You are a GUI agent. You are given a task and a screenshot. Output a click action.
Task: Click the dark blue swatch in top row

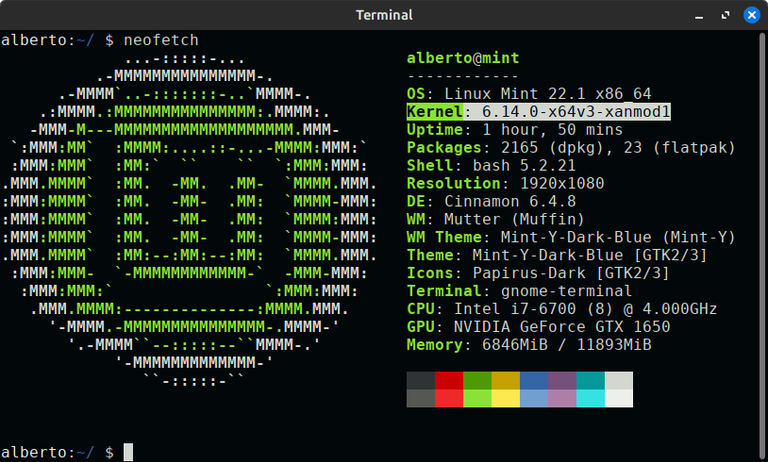point(534,381)
